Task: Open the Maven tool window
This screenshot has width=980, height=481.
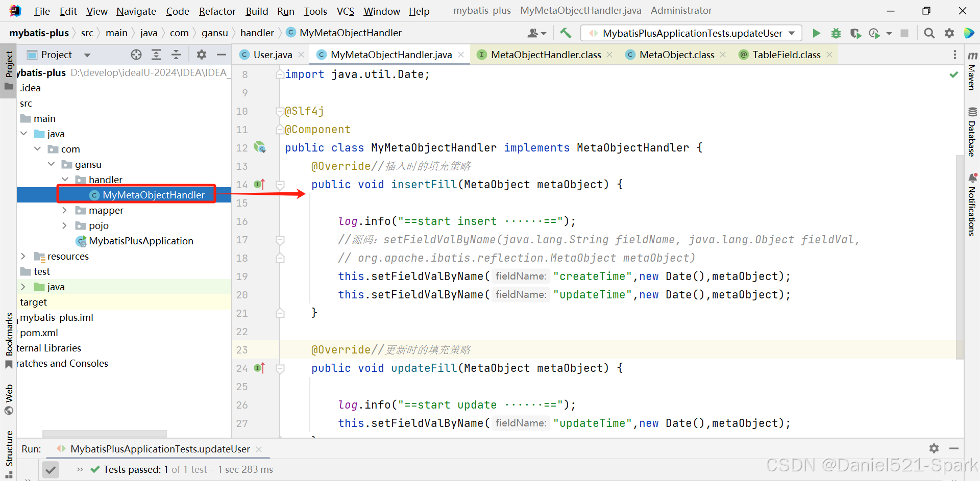Action: 972,70
